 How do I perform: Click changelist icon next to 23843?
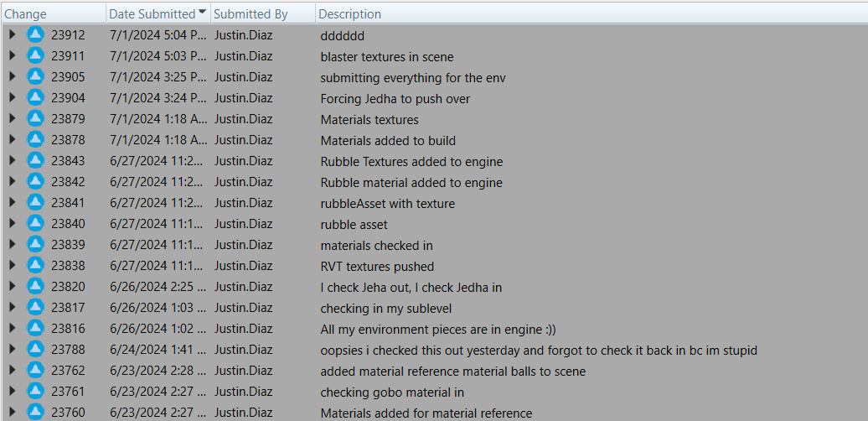pos(35,161)
